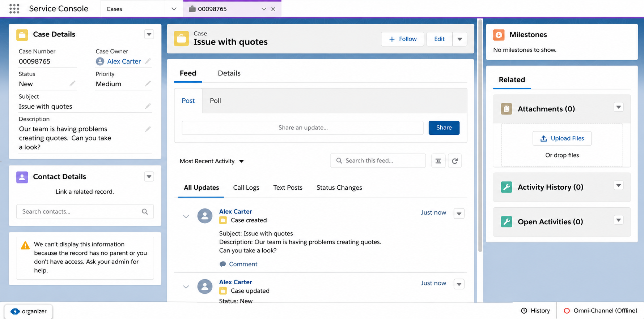Image resolution: width=644 pixels, height=319 pixels.
Task: Show the All Updates feed filter
Action: pos(201,187)
